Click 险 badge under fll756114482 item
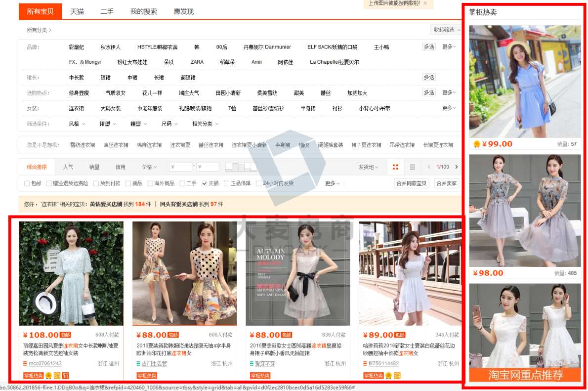Screen dimensions: 588x391 (x=397, y=376)
